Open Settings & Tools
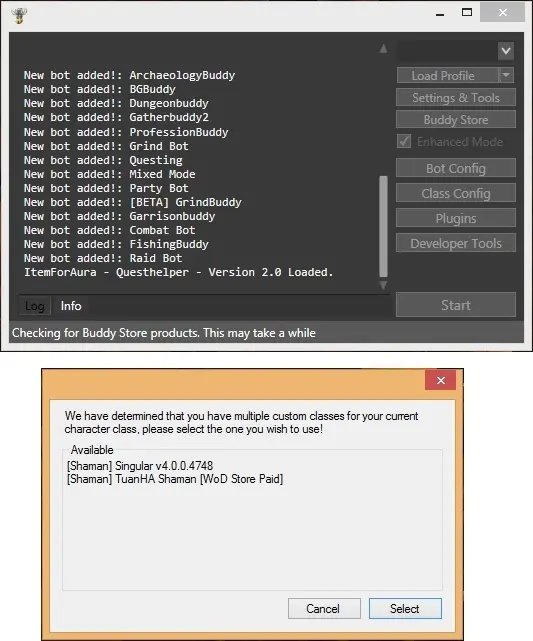Screen dimensions: 533x641 (x=456, y=98)
